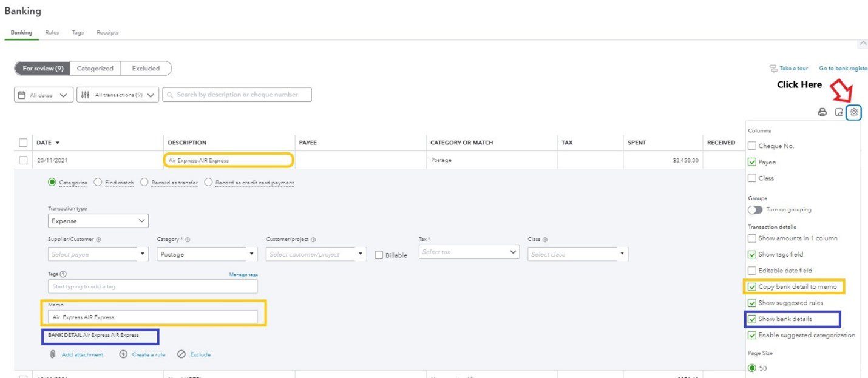Toggle Turn on grouping
The image size is (868, 378).
pyautogui.click(x=755, y=209)
